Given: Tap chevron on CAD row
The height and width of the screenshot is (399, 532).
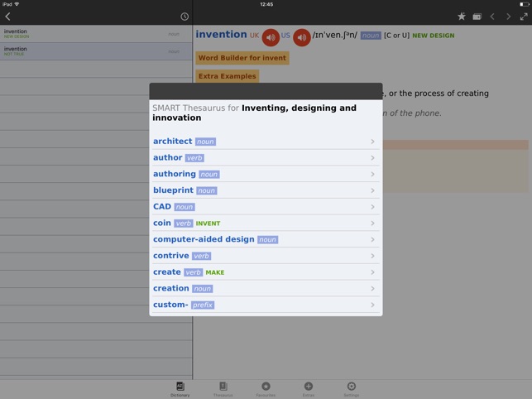Looking at the screenshot, I should 372,207.
